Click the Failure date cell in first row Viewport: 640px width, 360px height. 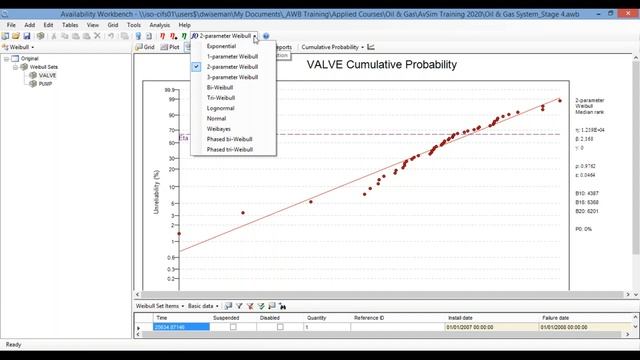coord(586,327)
